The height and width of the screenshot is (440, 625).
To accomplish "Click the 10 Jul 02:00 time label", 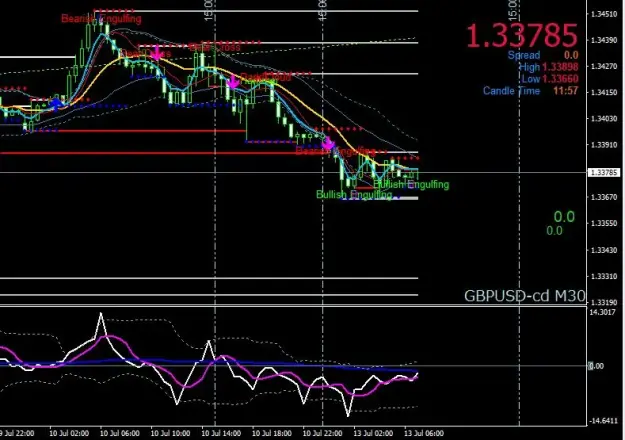I will pyautogui.click(x=69, y=433).
